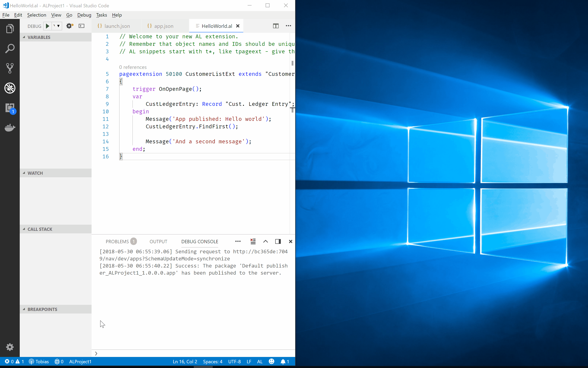Open the Manage gear in activity bar
588x368 pixels.
10,347
